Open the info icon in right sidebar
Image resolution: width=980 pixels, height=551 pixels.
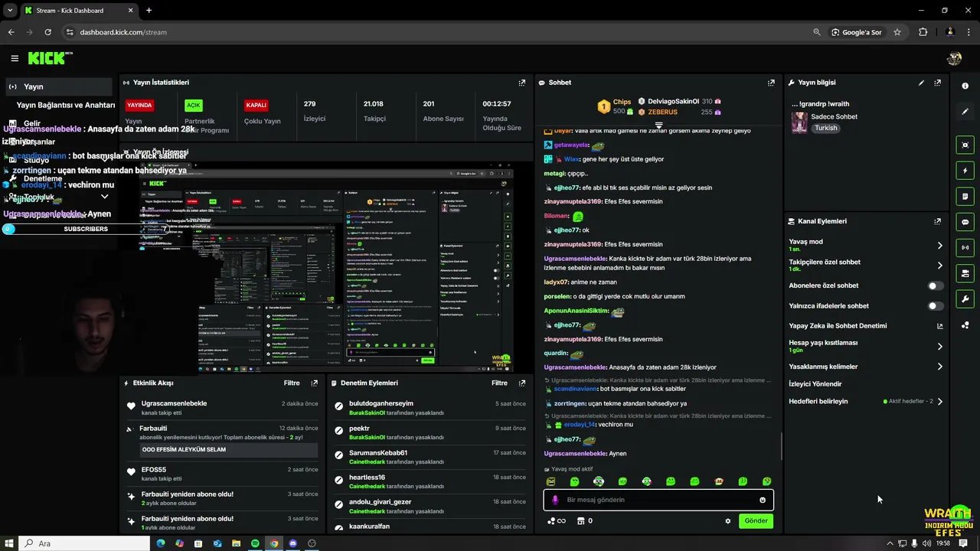pos(965,86)
